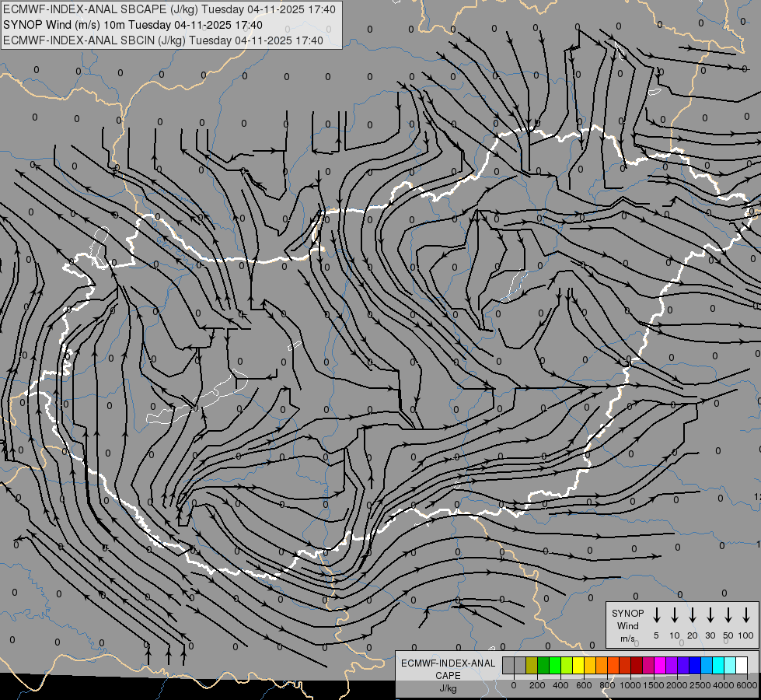Image resolution: width=761 pixels, height=700 pixels.
Task: Select the dark green CAPE legend swatch
Action: click(x=543, y=665)
